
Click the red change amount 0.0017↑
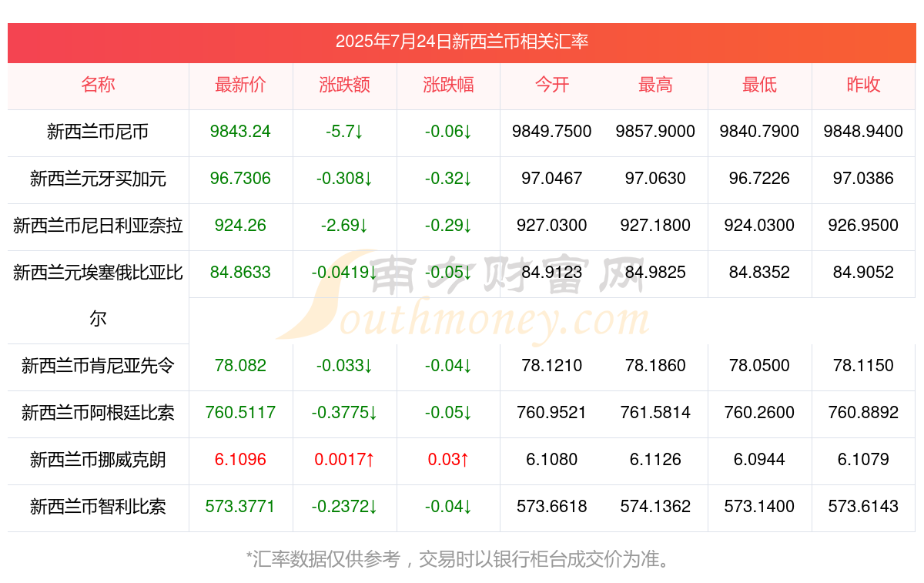pyautogui.click(x=344, y=460)
